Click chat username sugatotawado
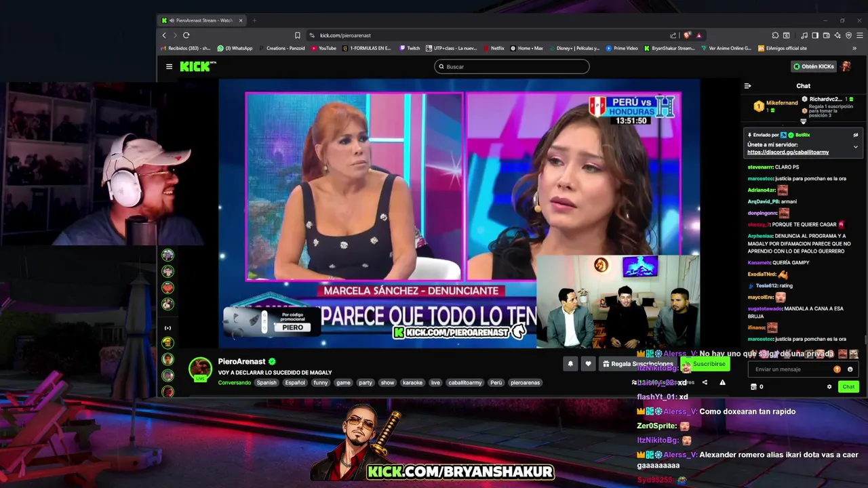Screen dimensions: 868x488 coord(765,308)
